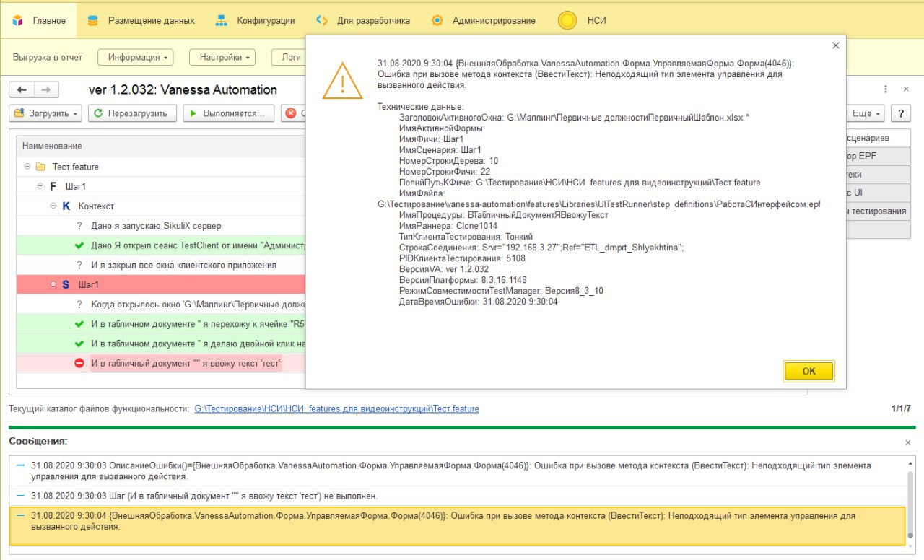924x560 pixels.
Task: Click the red stop icon button
Action: [x=292, y=113]
